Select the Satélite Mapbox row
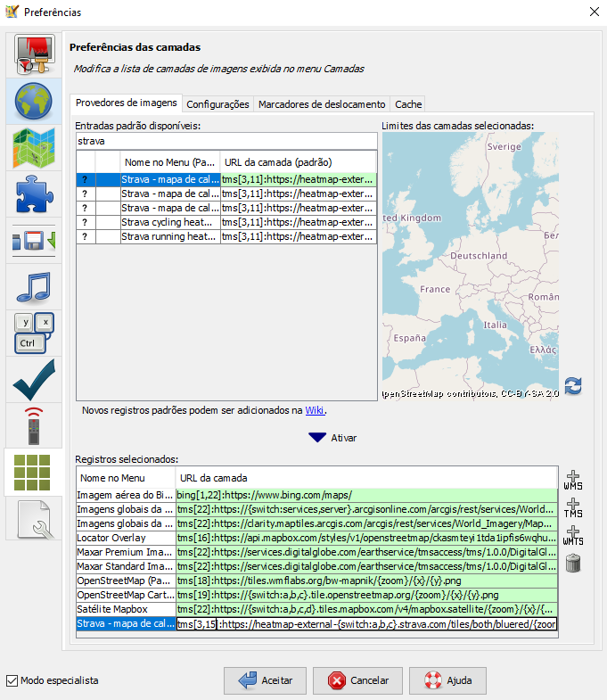 click(x=317, y=609)
